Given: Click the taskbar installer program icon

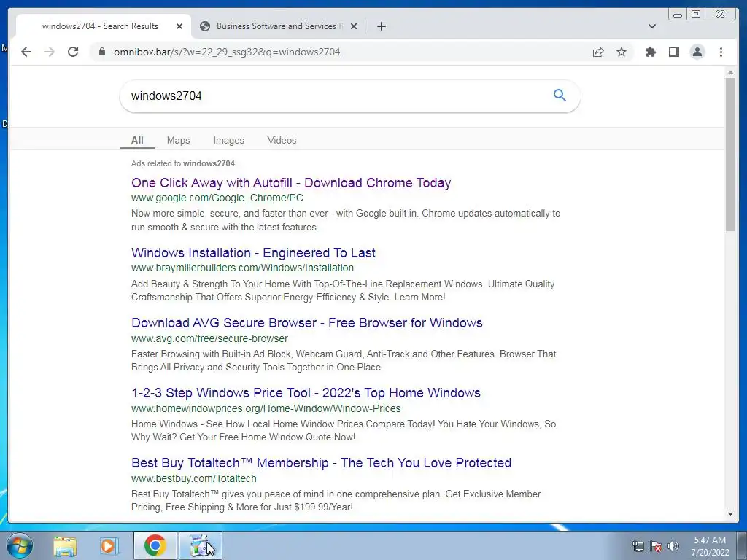Looking at the screenshot, I should (x=200, y=545).
